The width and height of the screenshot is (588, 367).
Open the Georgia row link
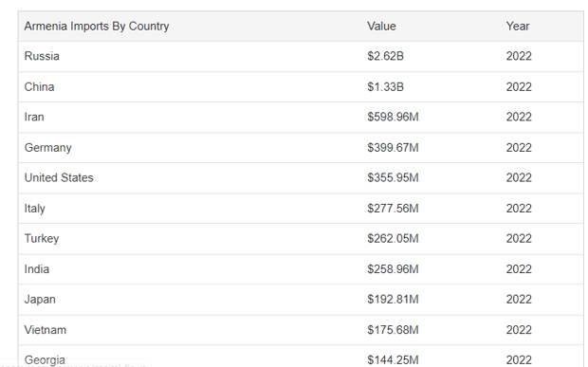(x=45, y=360)
